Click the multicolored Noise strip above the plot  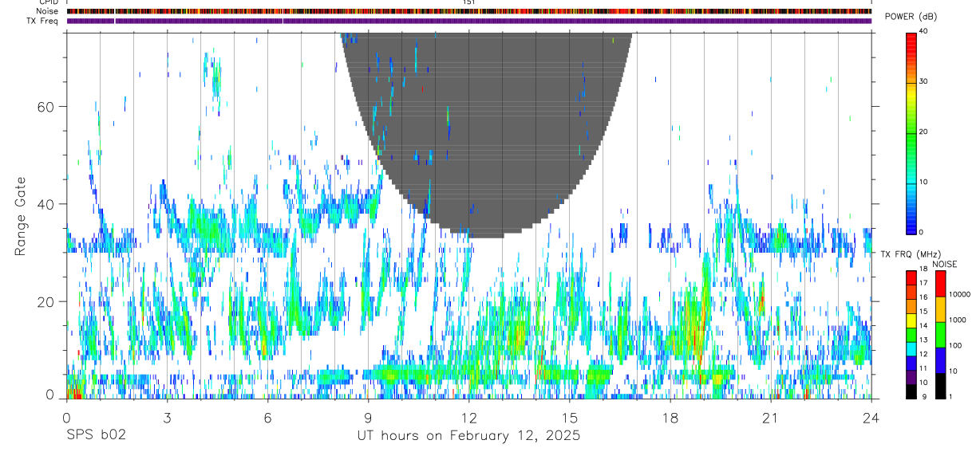[468, 11]
